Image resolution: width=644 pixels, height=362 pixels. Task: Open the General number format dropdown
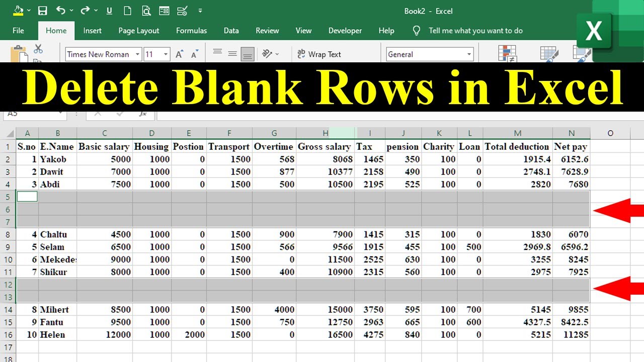tap(469, 54)
